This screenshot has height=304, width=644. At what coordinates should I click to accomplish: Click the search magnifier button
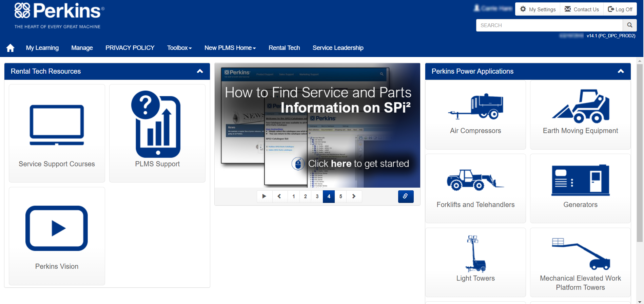(x=629, y=25)
